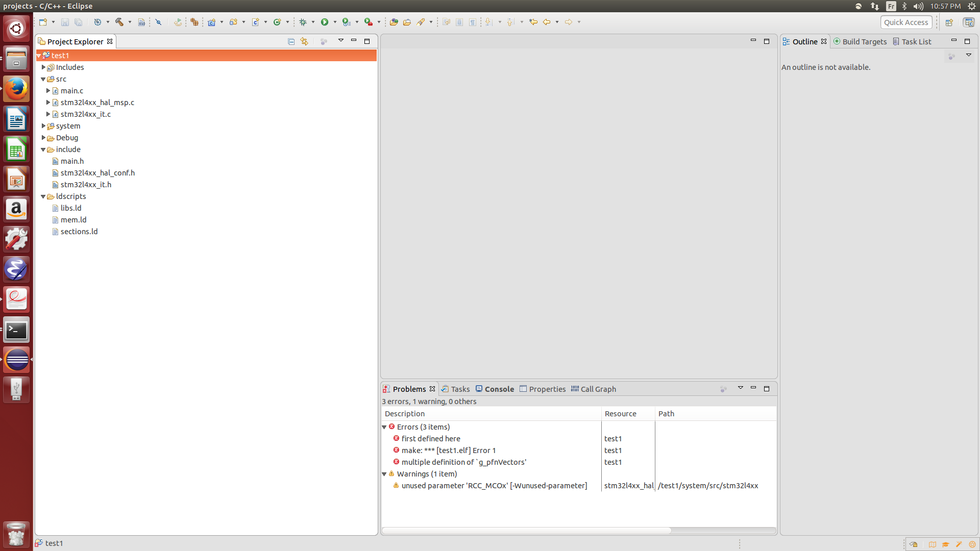Switch to the Call Graph tab

[x=594, y=389]
